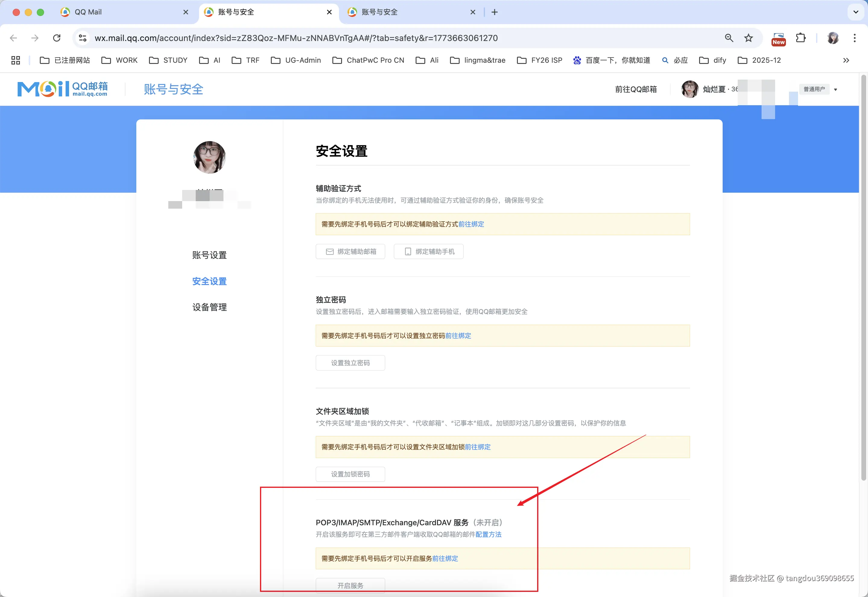Click the zoom magnifier icon in address bar
The height and width of the screenshot is (597, 868).
point(729,38)
